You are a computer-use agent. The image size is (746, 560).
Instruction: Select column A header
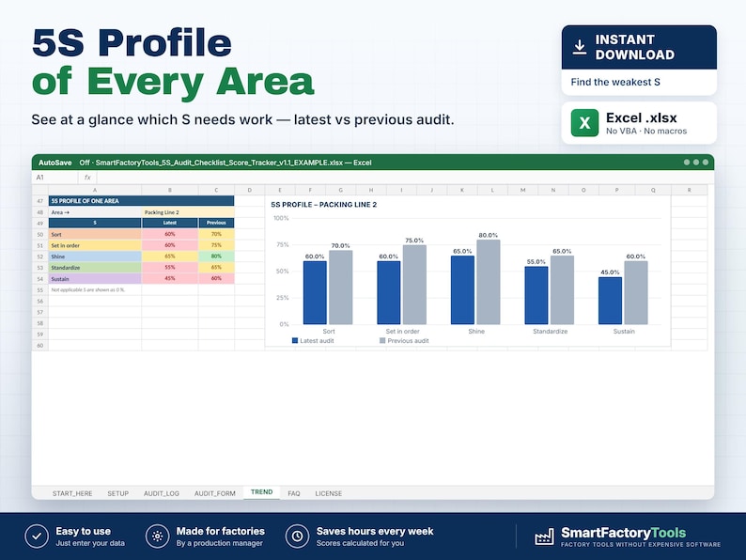[x=95, y=190]
